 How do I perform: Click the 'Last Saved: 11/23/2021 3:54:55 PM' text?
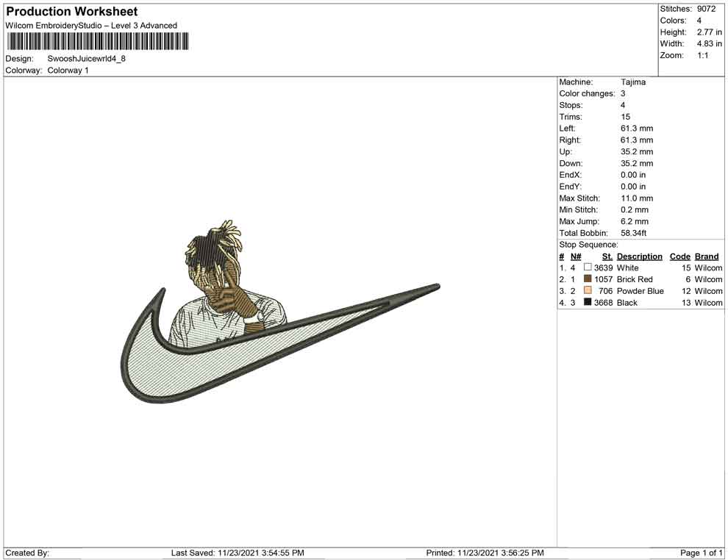click(x=238, y=553)
